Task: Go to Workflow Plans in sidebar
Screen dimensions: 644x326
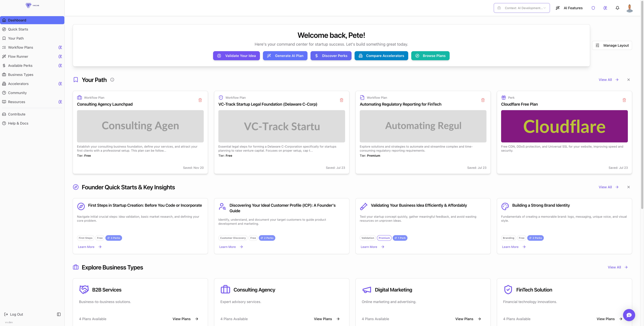Action: point(20,47)
